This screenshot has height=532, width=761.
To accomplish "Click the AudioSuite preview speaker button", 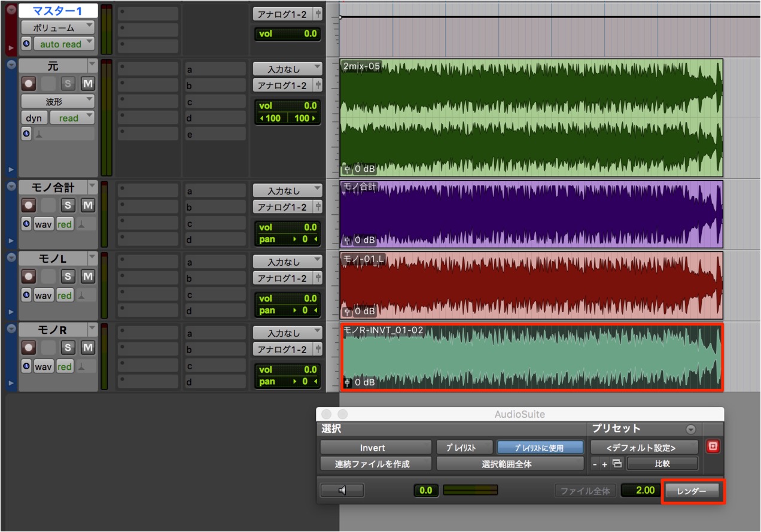I will (x=342, y=491).
